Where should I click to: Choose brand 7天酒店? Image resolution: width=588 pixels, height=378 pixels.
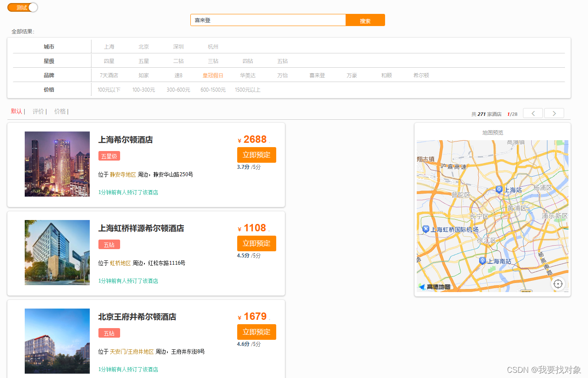pyautogui.click(x=109, y=76)
